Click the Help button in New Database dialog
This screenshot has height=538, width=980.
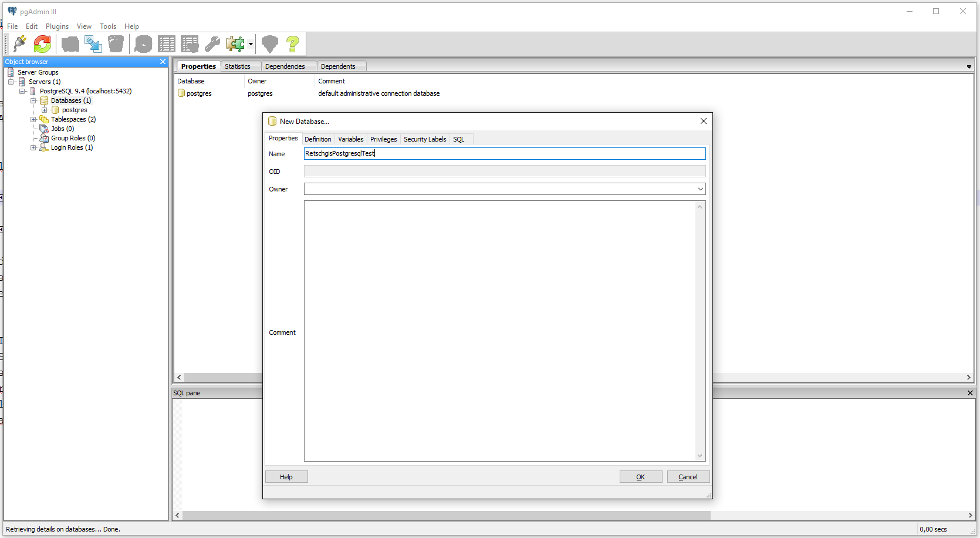(286, 477)
